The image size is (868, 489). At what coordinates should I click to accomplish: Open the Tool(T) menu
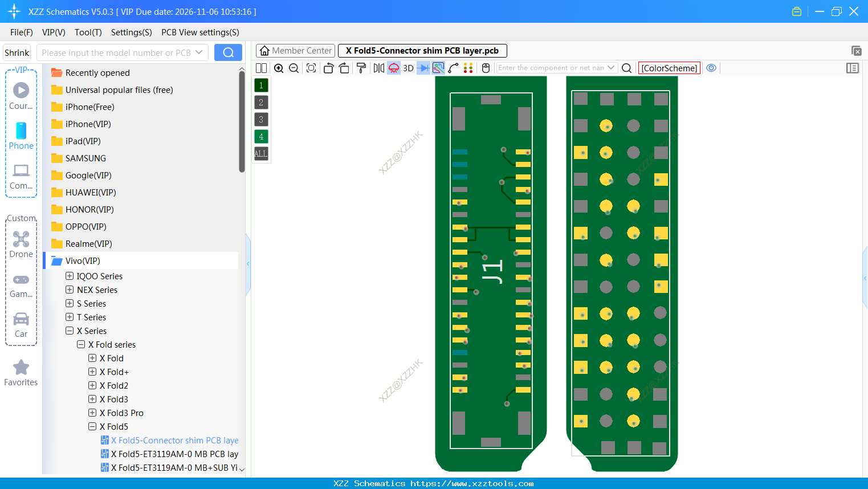click(88, 32)
